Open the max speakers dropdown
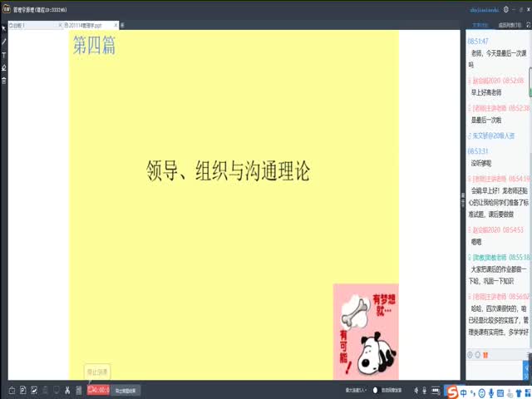The height and width of the screenshot is (399, 532). pos(356,391)
